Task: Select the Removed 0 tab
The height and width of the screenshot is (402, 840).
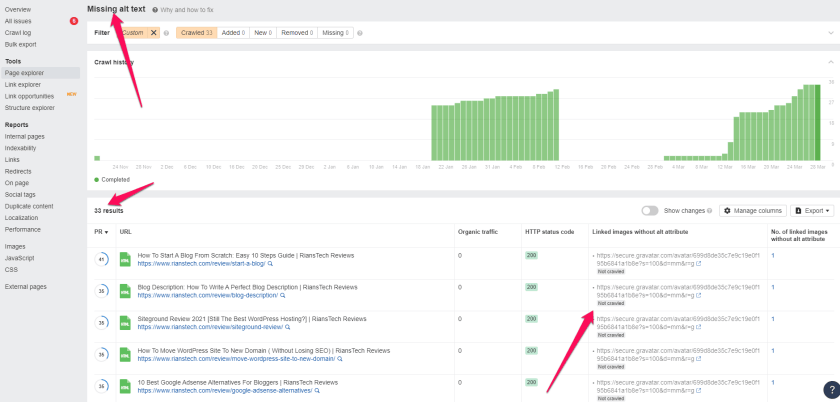Action: [x=298, y=33]
